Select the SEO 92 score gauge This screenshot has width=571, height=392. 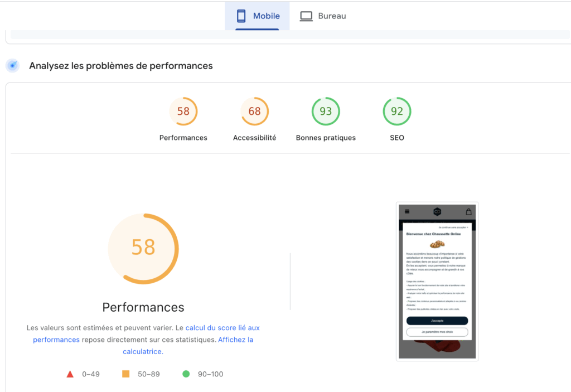(397, 111)
